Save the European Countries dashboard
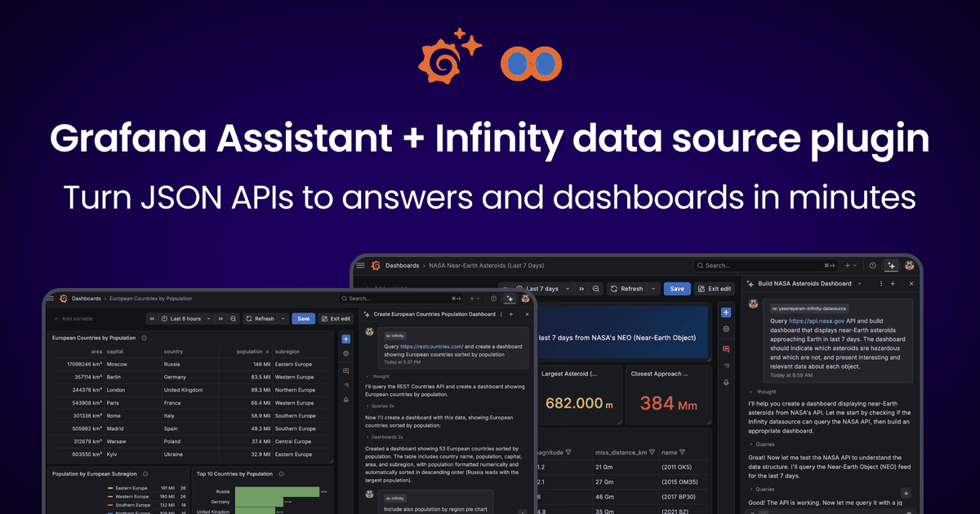This screenshot has width=980, height=514. [x=303, y=319]
